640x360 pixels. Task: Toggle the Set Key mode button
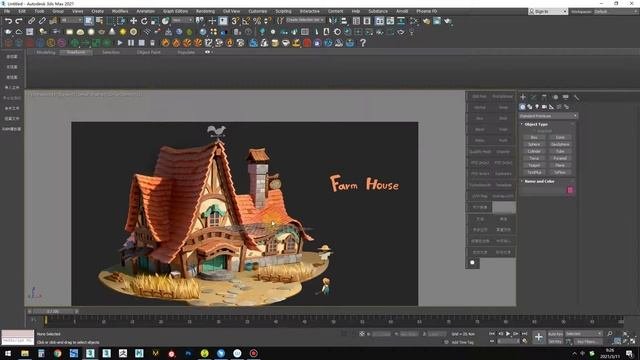coord(555,341)
